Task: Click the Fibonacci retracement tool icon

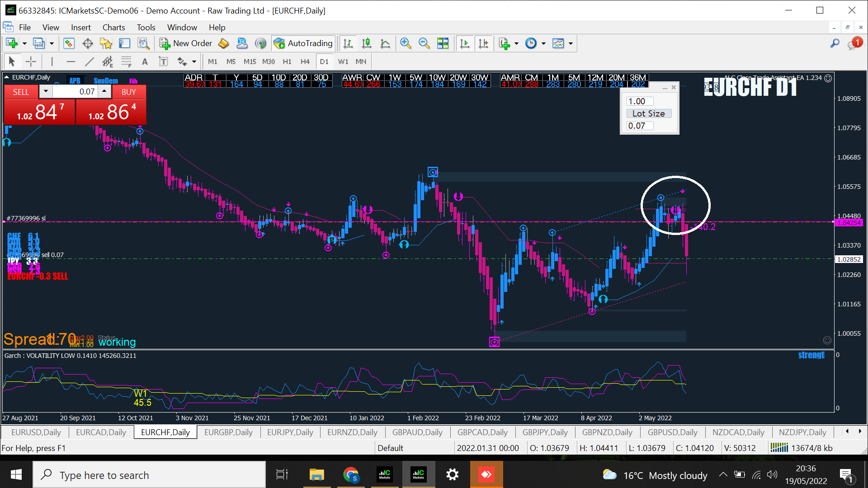Action: [126, 61]
